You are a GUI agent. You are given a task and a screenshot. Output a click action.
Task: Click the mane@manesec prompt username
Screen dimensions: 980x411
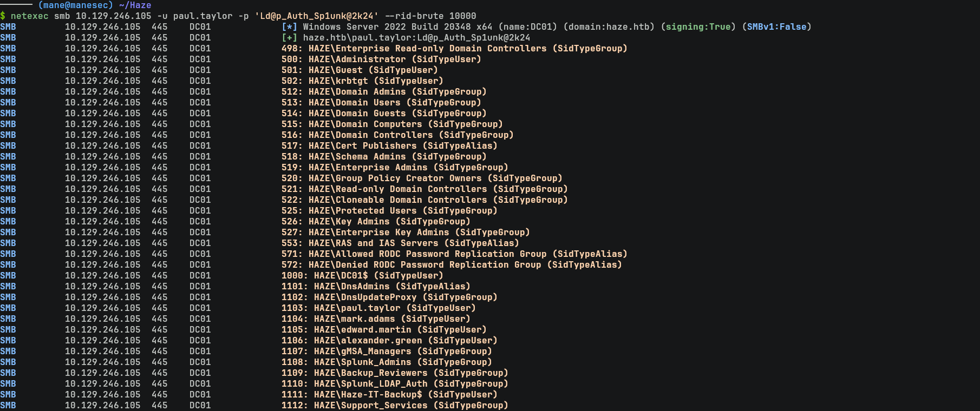point(75,5)
